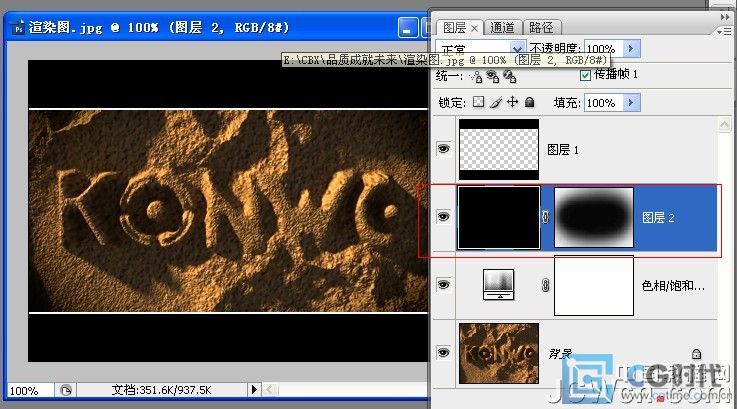
Task: Hide the 色相/饱和 adjustment layer
Action: (x=443, y=284)
